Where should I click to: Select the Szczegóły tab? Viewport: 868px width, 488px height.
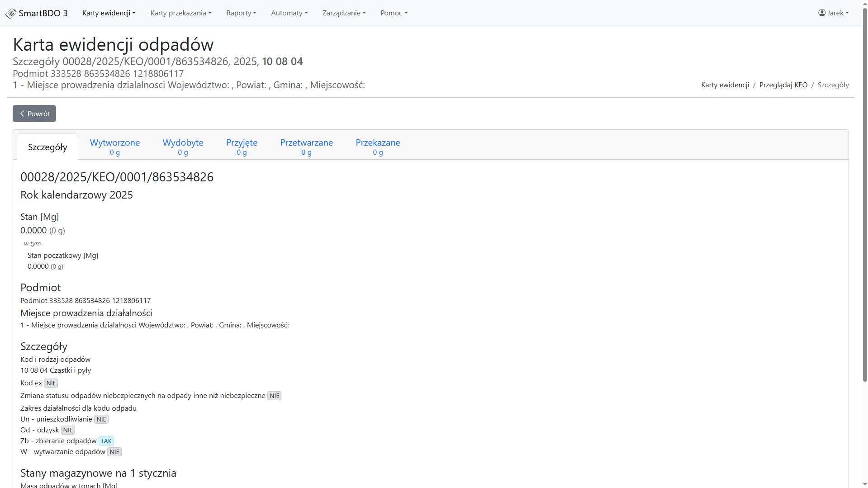click(x=47, y=147)
